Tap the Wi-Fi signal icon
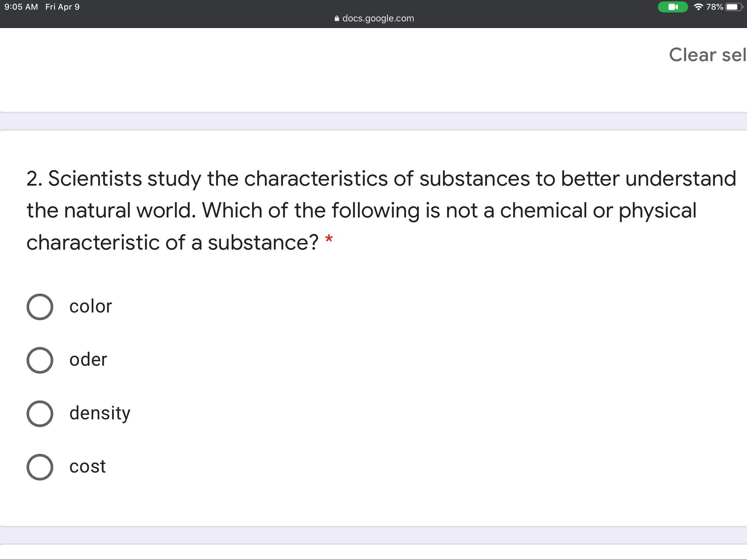Screen dimensions: 747x560 coord(698,7)
